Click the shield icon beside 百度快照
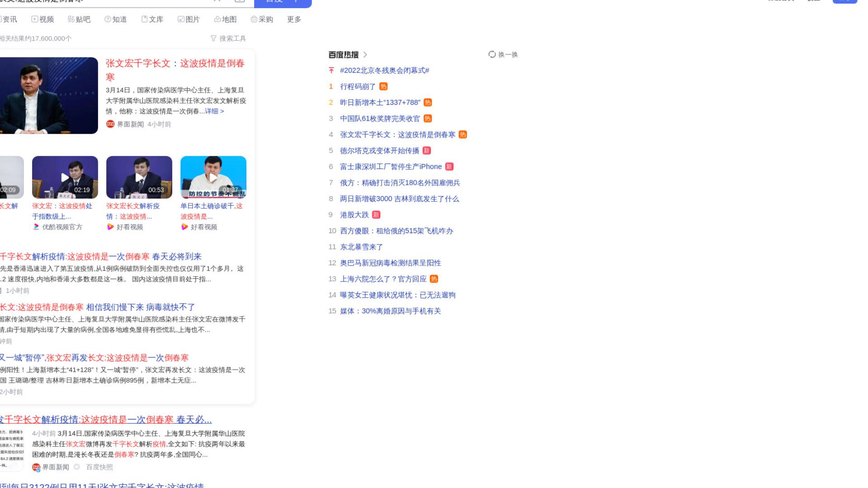Viewport: 868px width, 488px height. 77,467
